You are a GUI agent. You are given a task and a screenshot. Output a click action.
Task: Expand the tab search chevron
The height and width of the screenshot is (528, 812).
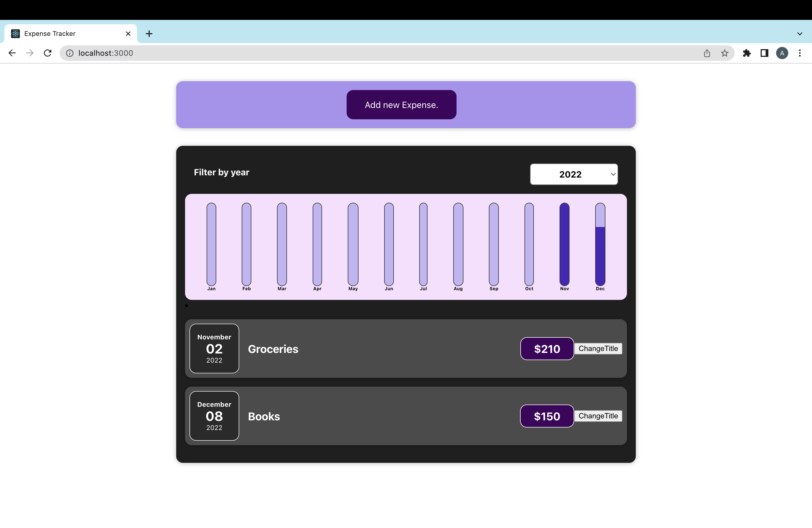[x=800, y=34]
